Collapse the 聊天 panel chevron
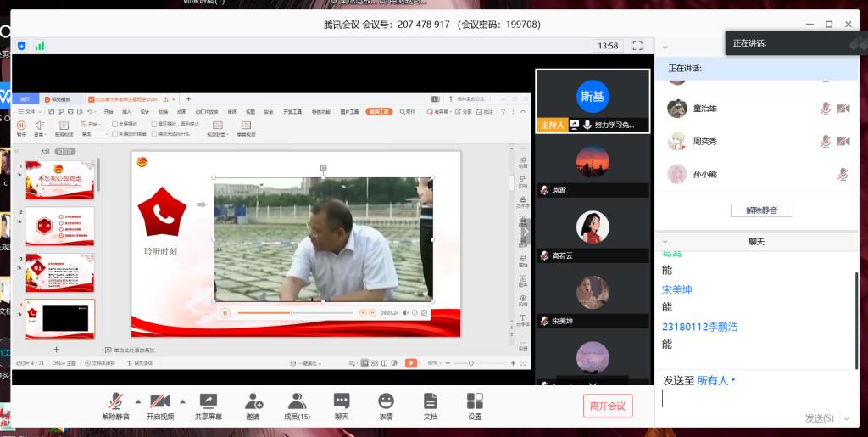868x437 pixels. 665,242
